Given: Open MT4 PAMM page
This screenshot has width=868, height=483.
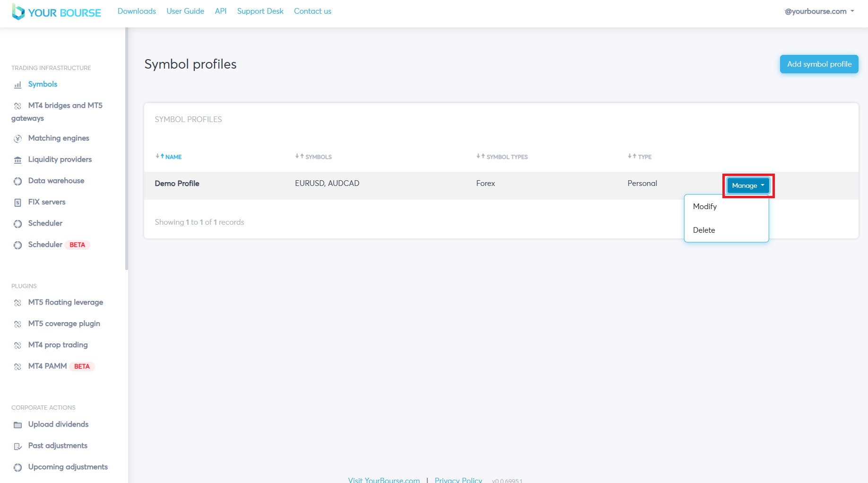Looking at the screenshot, I should coord(47,366).
